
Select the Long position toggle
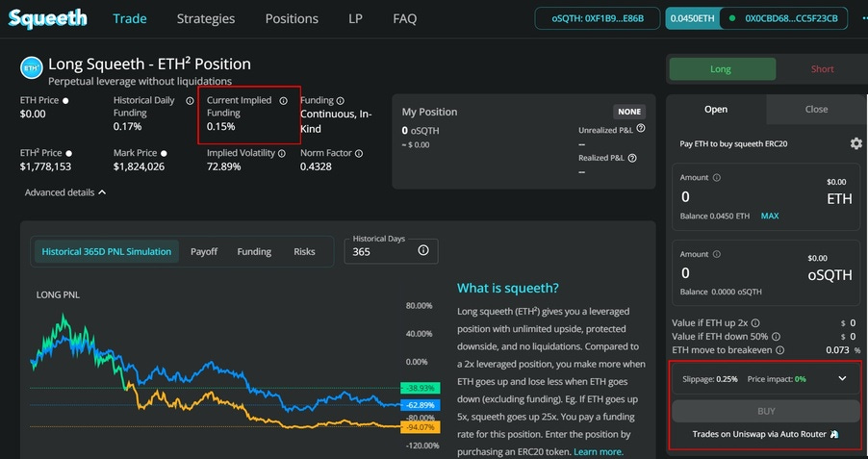point(723,69)
